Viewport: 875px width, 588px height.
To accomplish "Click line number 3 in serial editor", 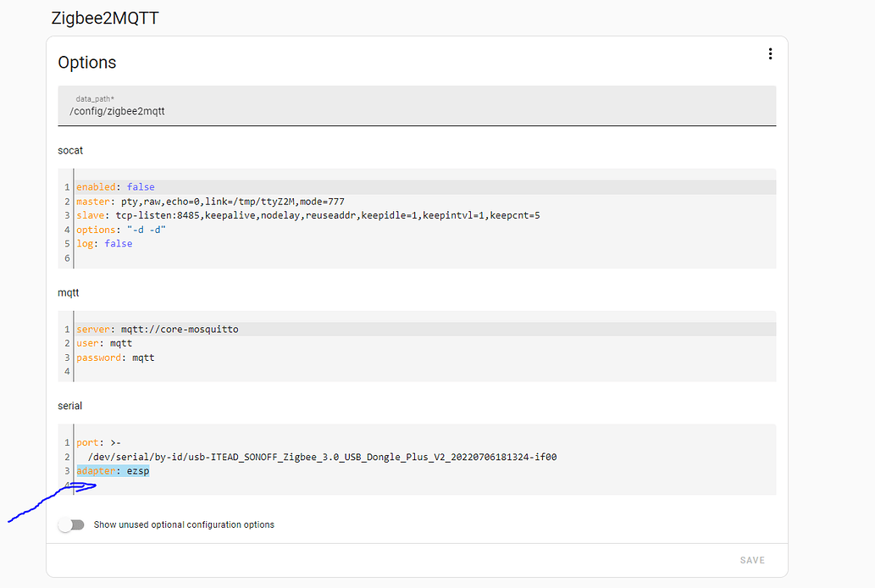I will pyautogui.click(x=66, y=471).
